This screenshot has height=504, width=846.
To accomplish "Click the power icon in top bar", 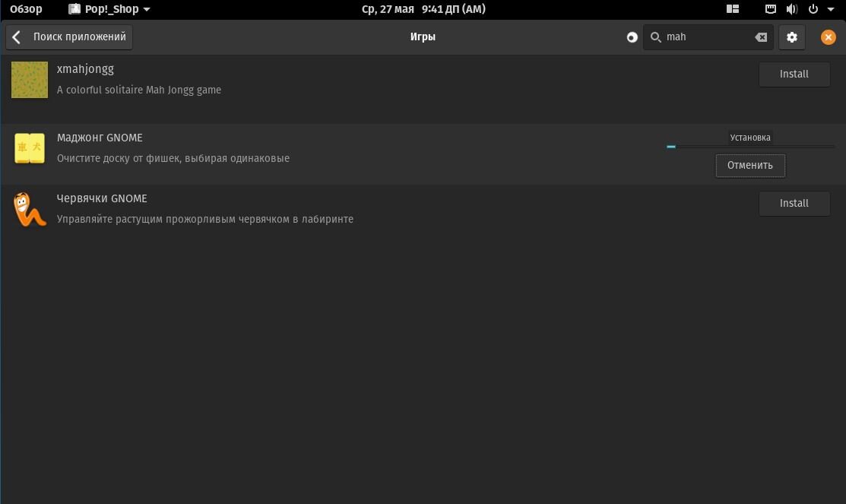I will tap(813, 9).
